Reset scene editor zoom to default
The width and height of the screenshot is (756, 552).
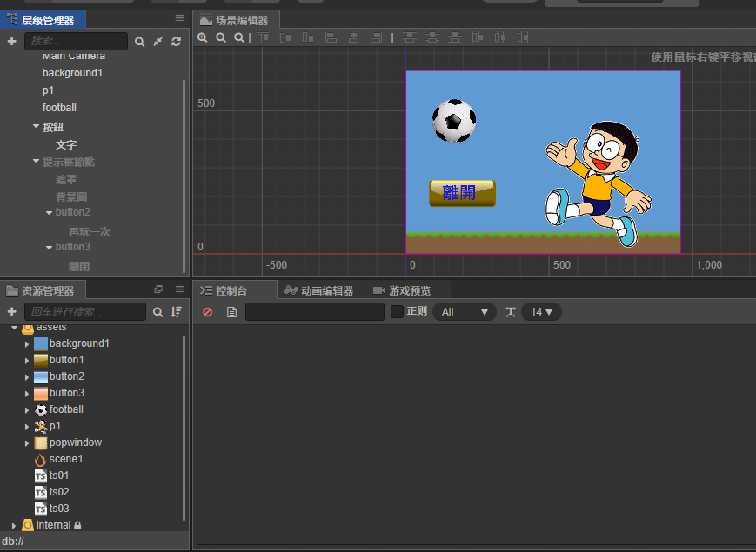(x=238, y=37)
